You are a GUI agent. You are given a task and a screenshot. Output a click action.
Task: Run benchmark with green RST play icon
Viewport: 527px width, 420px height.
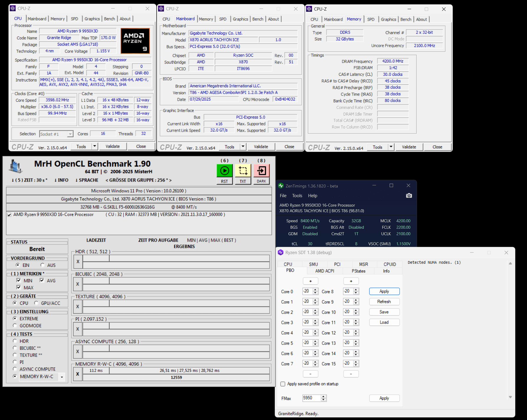tap(224, 171)
